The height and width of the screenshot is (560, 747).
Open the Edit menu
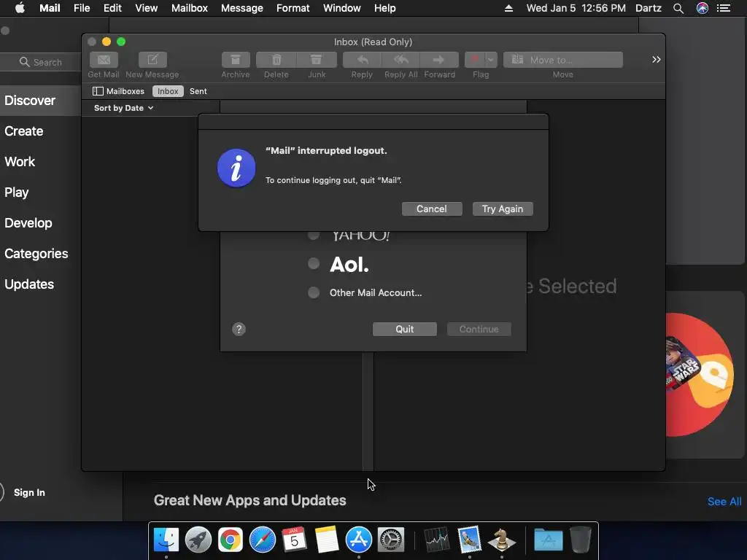pyautogui.click(x=112, y=8)
